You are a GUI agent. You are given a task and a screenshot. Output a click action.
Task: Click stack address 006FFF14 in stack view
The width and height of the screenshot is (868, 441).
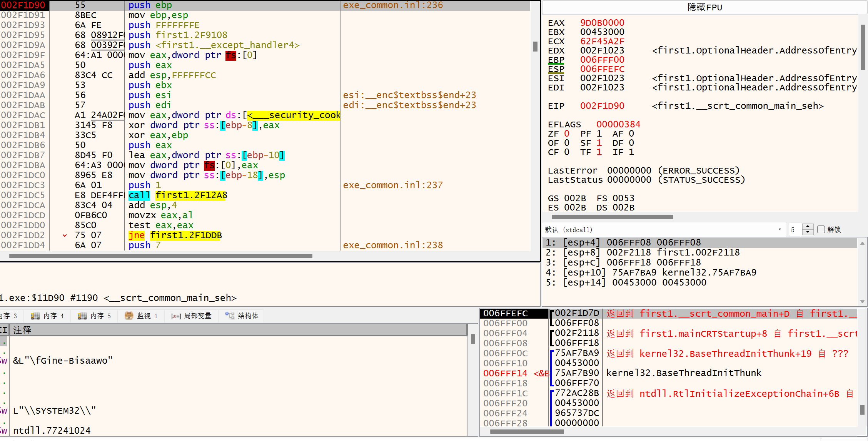[505, 373]
